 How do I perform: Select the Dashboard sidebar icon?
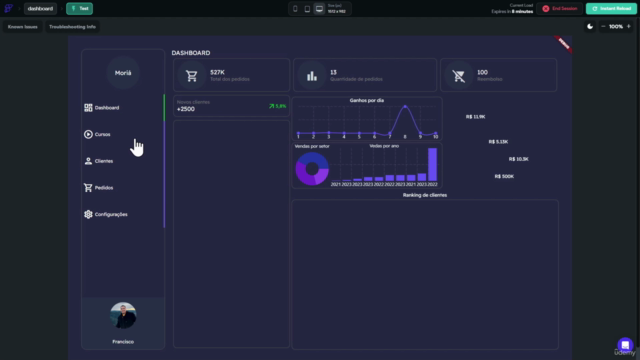[x=88, y=108]
